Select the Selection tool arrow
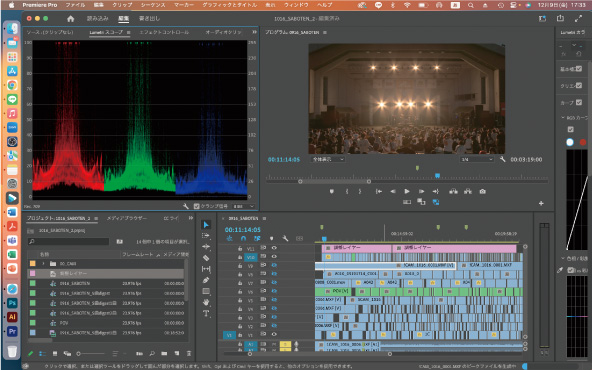 pyautogui.click(x=206, y=225)
